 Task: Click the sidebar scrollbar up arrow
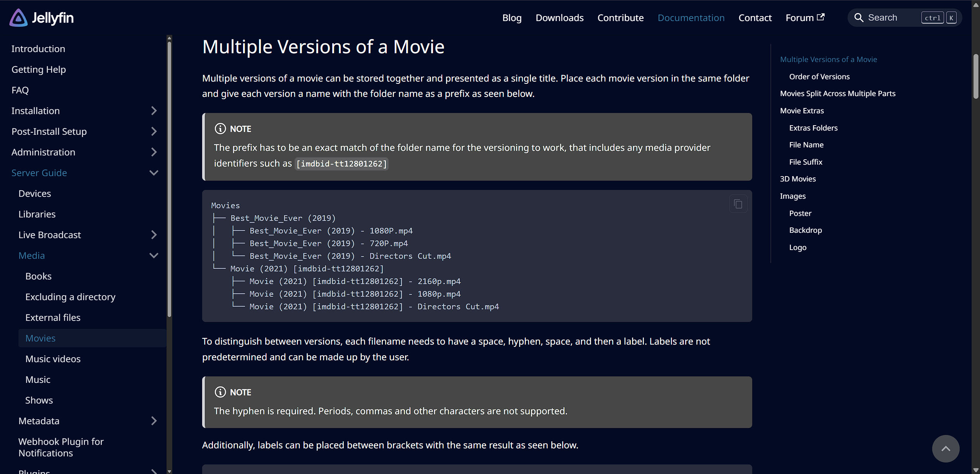pyautogui.click(x=169, y=38)
